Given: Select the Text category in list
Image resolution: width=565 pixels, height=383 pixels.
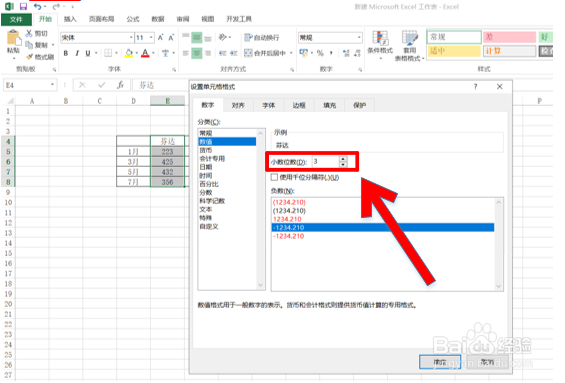Looking at the screenshot, I should 227,209.
